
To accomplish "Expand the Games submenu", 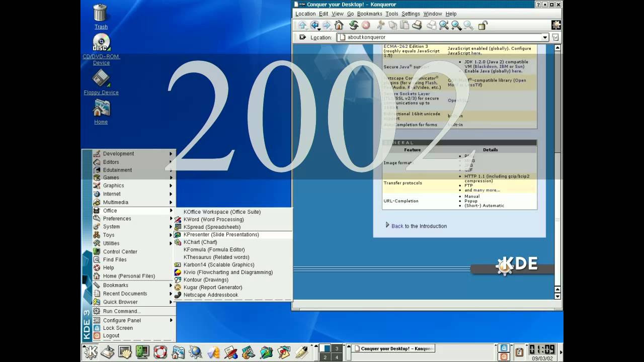I will 133,177.
